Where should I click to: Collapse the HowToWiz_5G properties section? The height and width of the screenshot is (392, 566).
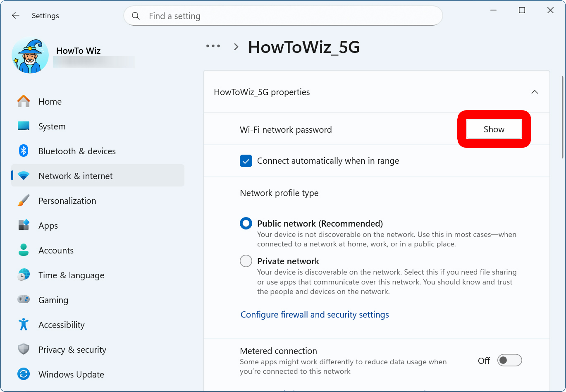535,92
